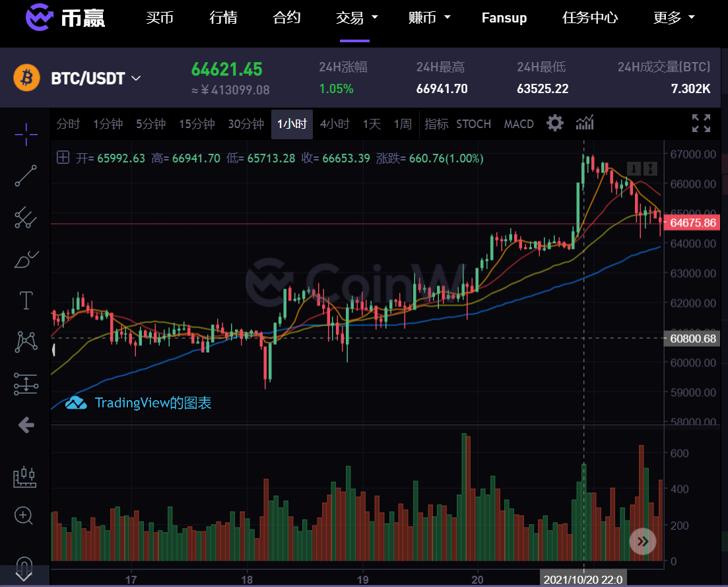The width and height of the screenshot is (728, 587).
Task: Open the 更多 dropdown menu
Action: (674, 18)
